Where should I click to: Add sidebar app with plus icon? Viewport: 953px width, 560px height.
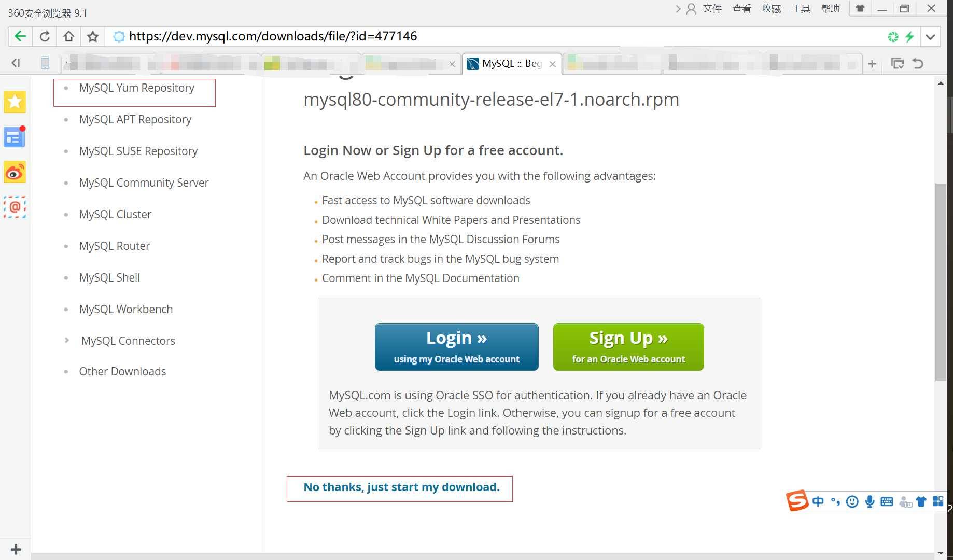pyautogui.click(x=16, y=550)
